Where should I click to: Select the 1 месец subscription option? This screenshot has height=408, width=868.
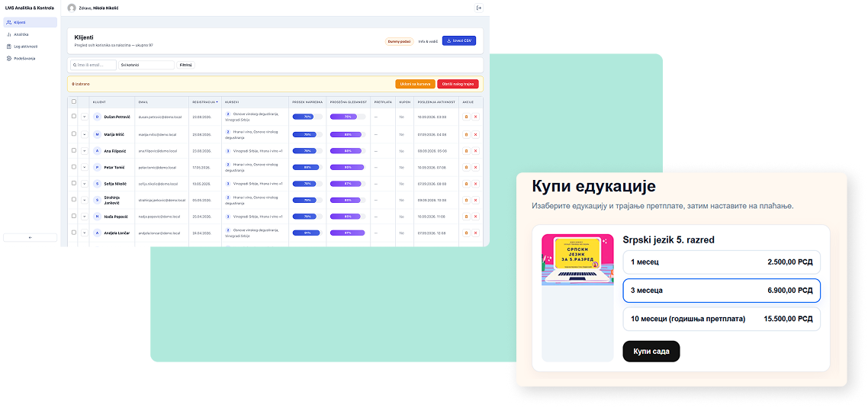click(x=722, y=262)
